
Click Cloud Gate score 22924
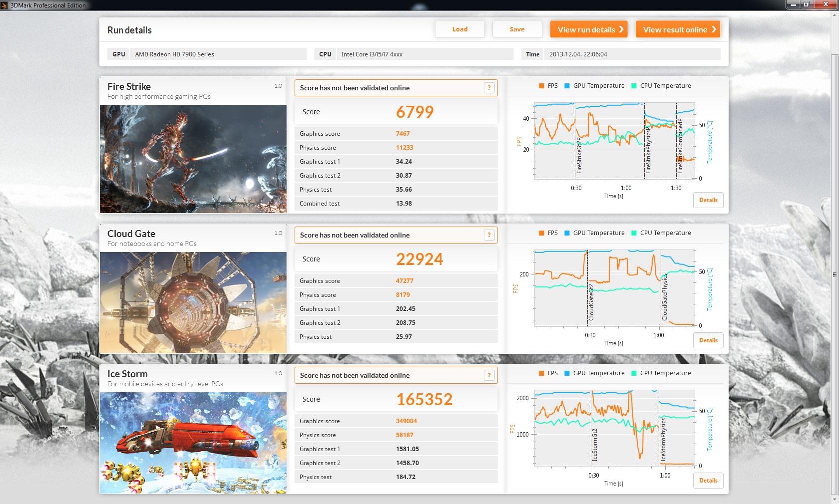coord(419,259)
